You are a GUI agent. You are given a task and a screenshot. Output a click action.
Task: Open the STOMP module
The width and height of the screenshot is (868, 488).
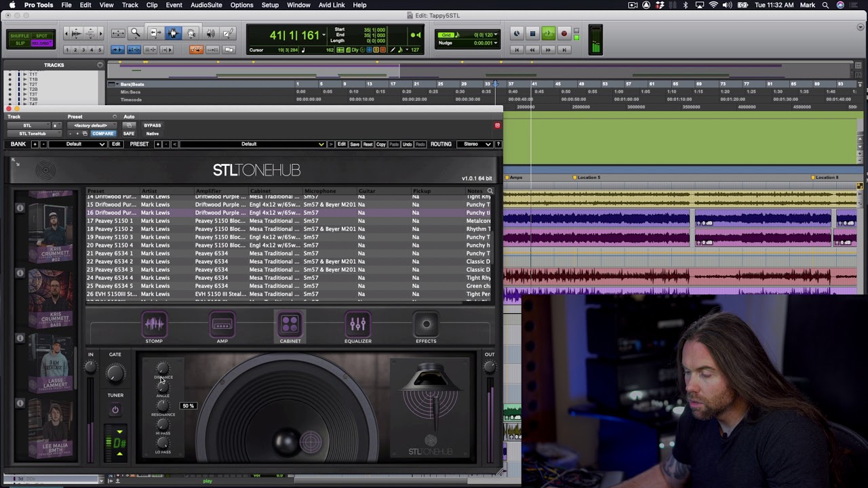click(154, 327)
